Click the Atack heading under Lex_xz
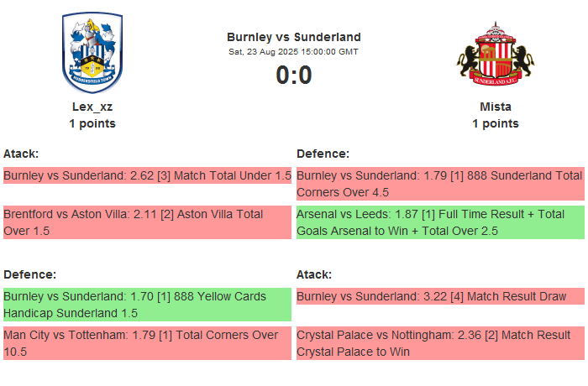The image size is (588, 386). click(x=21, y=154)
